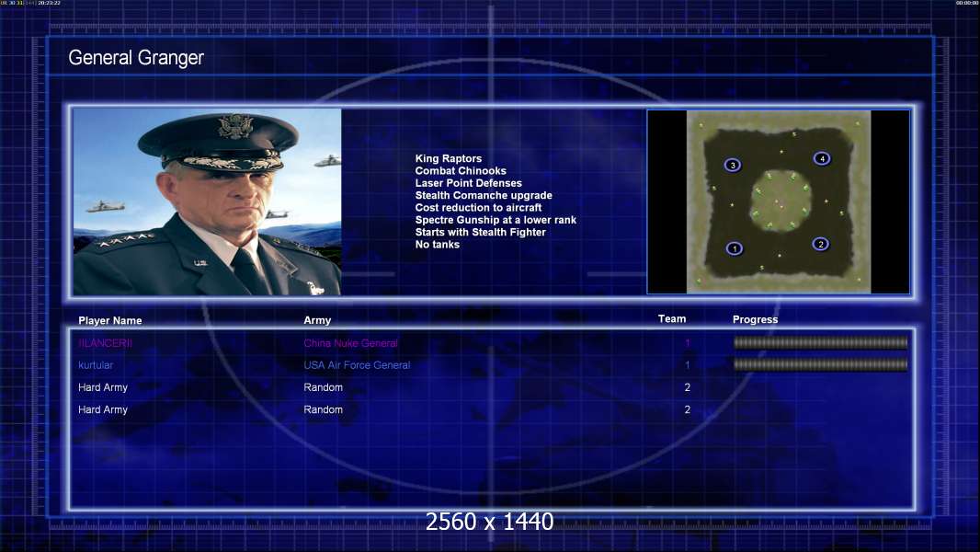The height and width of the screenshot is (552, 980).
Task: Click the Player Name column header
Action: (110, 321)
